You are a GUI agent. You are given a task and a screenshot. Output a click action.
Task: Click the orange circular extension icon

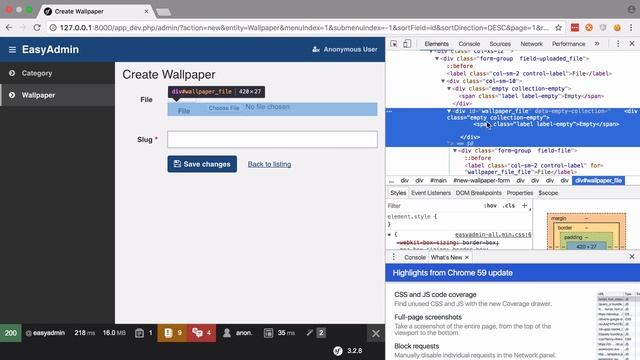pos(589,28)
